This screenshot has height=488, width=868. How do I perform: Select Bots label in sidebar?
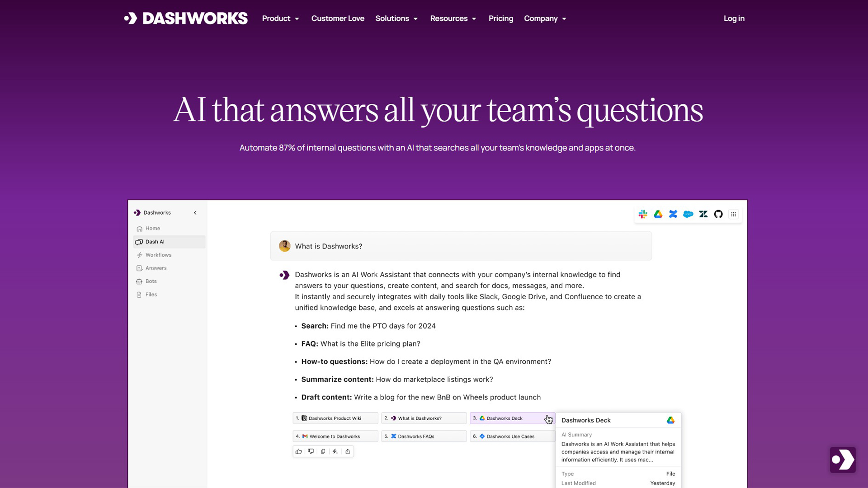[151, 282]
